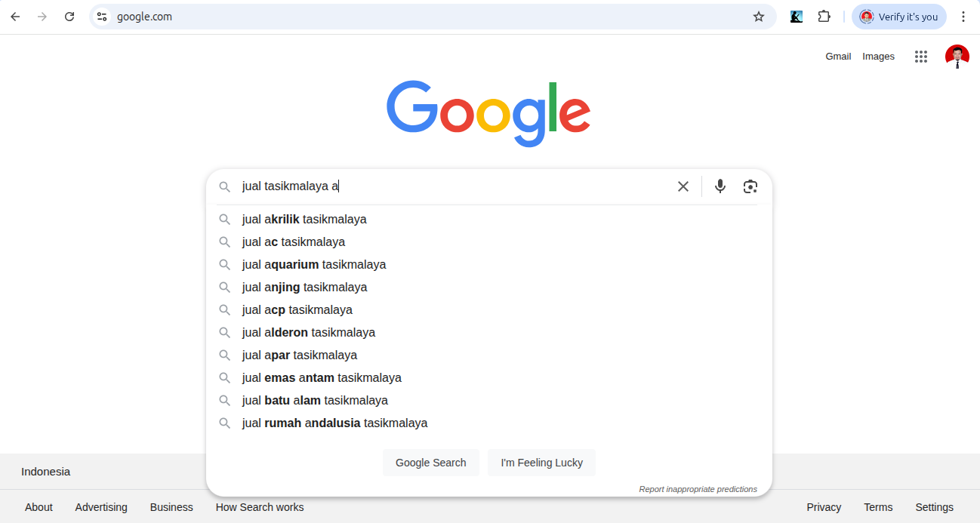Viewport: 980px width, 523px height.
Task: Open the Gmail link
Action: pyautogui.click(x=838, y=57)
